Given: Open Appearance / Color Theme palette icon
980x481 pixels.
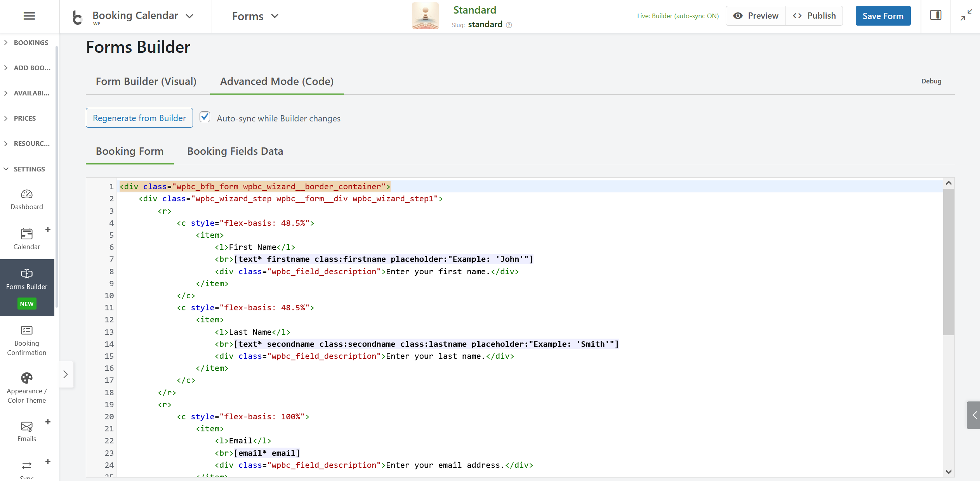Looking at the screenshot, I should 26,378.
